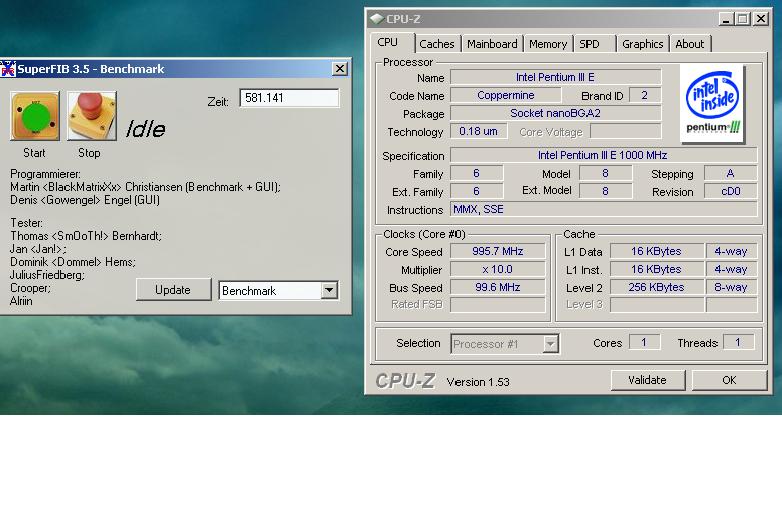This screenshot has height=525, width=782.
Task: Maximize the CPU-Z window
Action: pyautogui.click(x=743, y=19)
